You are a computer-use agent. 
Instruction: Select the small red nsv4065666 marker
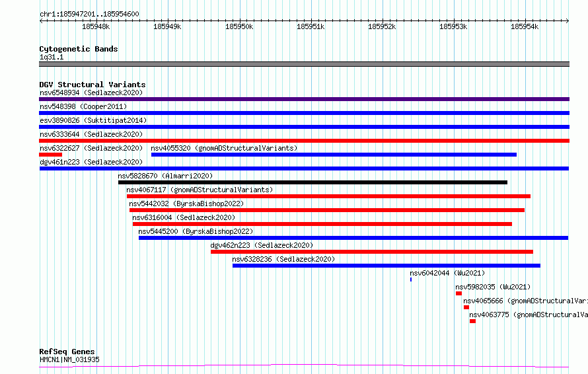click(466, 307)
